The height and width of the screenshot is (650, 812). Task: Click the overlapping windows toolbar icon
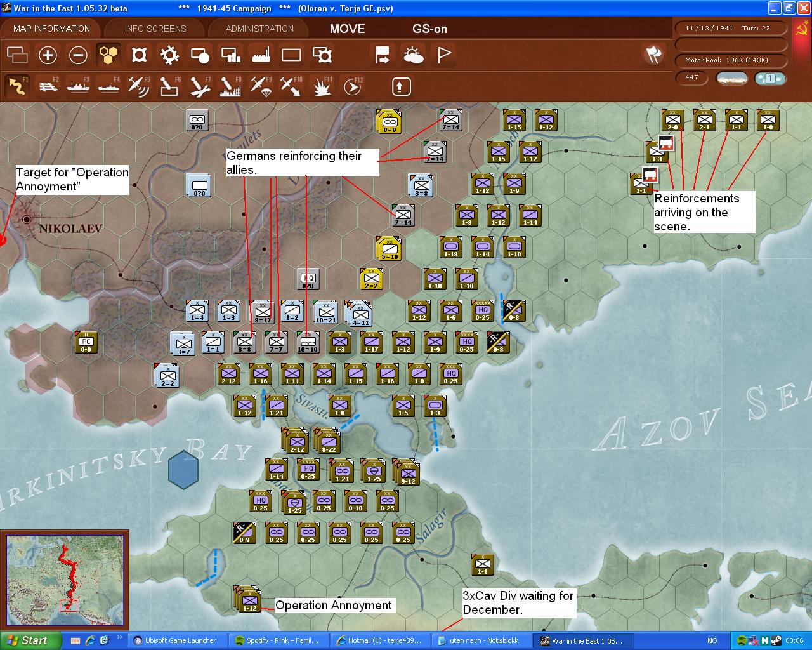pyautogui.click(x=17, y=55)
